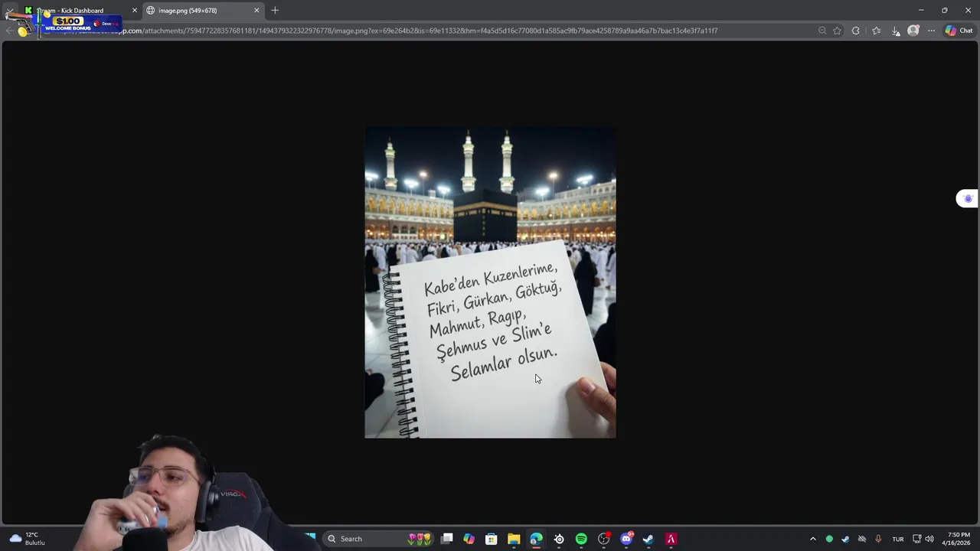
Task: Click the zoom out magnifier in address bar
Action: coord(822,31)
